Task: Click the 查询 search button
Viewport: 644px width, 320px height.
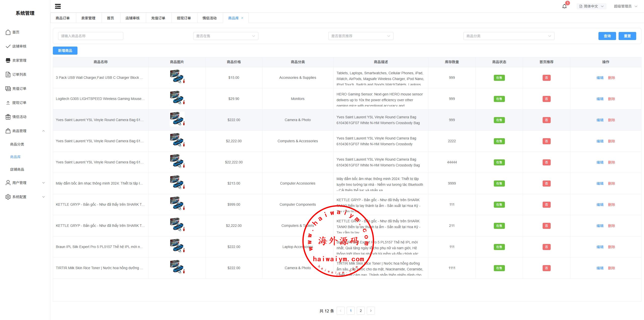Action: pyautogui.click(x=607, y=36)
